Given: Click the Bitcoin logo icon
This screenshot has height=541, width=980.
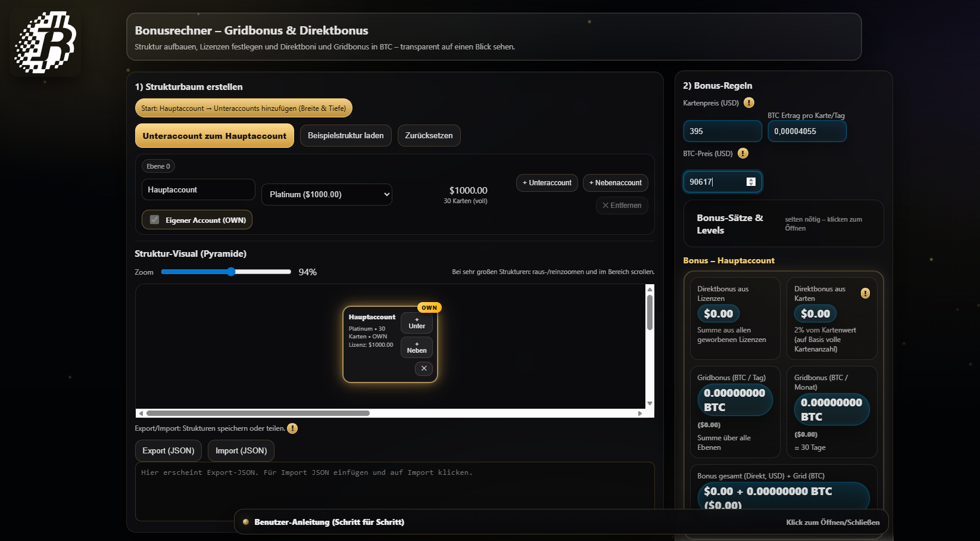Looking at the screenshot, I should click(45, 42).
